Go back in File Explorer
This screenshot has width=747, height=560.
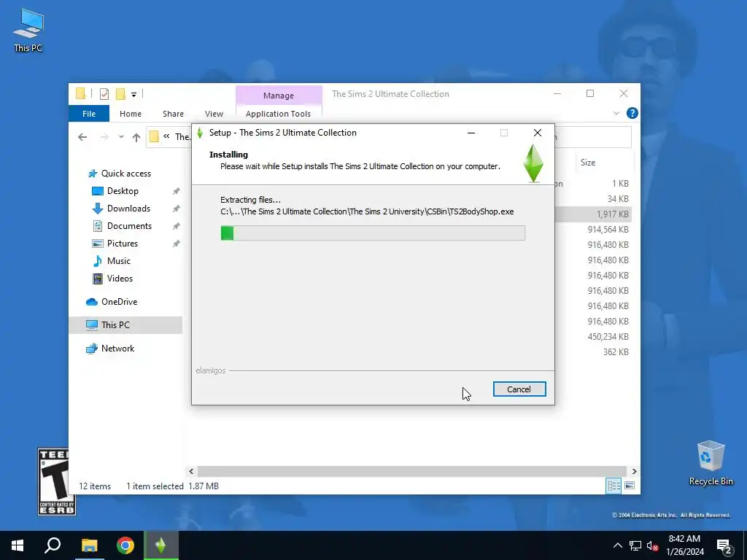click(x=82, y=137)
